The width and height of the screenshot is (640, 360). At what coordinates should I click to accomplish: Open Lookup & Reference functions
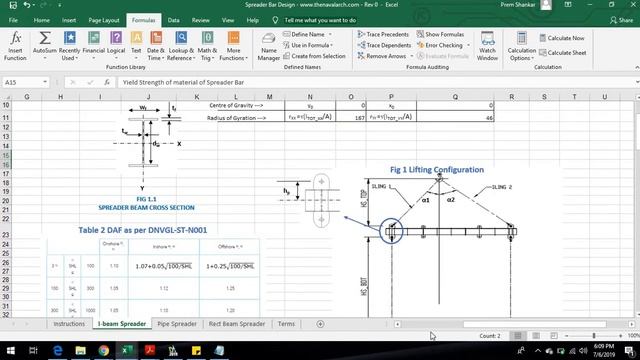click(181, 46)
